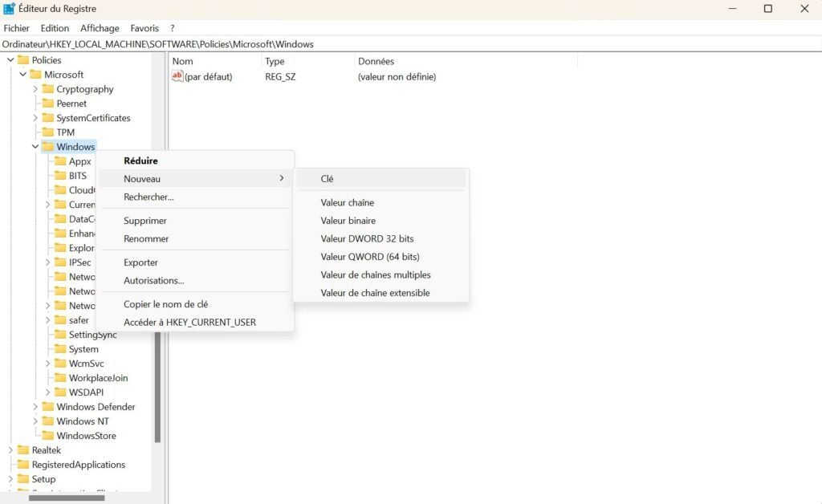This screenshot has width=822, height=504.
Task: Expand the Cryptography key
Action: (x=35, y=88)
